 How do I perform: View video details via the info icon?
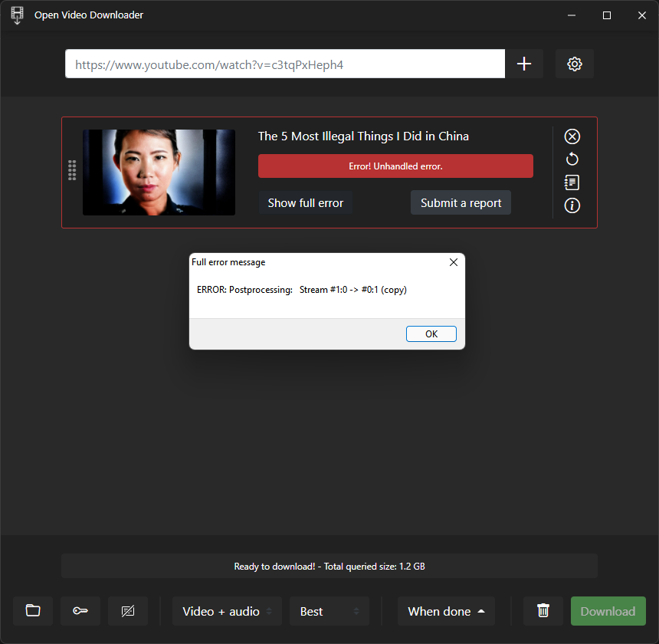pyautogui.click(x=572, y=205)
